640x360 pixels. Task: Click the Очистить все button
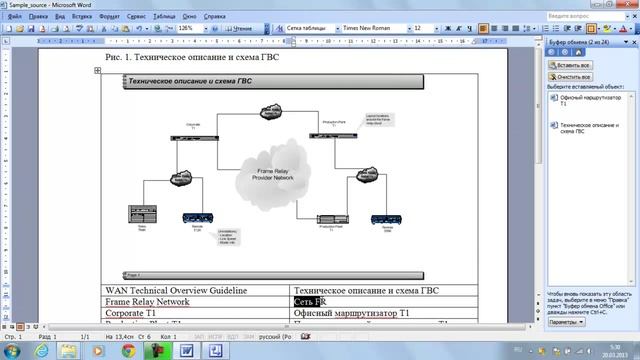[x=570, y=77]
